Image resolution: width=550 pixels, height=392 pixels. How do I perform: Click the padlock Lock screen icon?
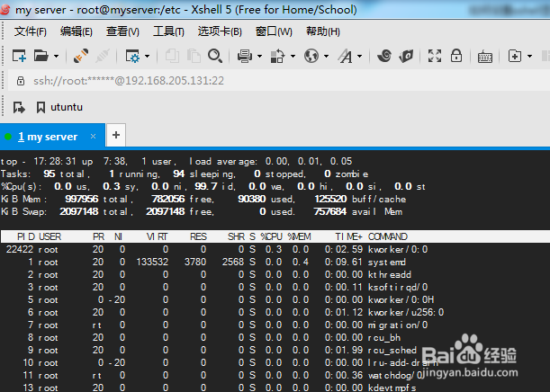(x=456, y=56)
